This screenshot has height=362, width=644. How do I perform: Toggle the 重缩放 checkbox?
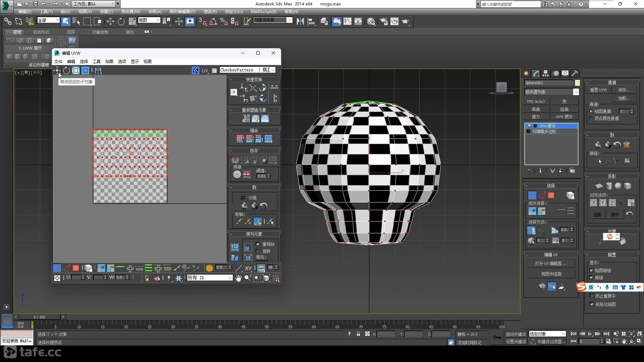tap(258, 244)
